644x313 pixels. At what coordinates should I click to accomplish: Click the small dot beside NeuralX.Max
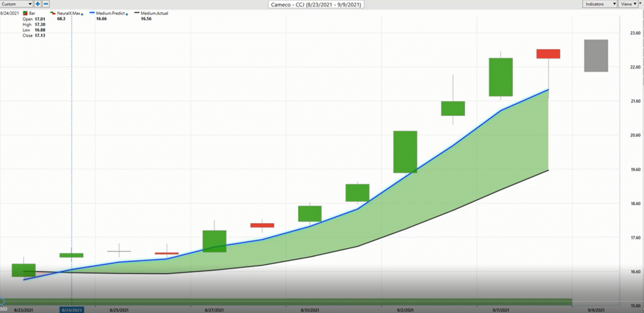[x=82, y=14]
